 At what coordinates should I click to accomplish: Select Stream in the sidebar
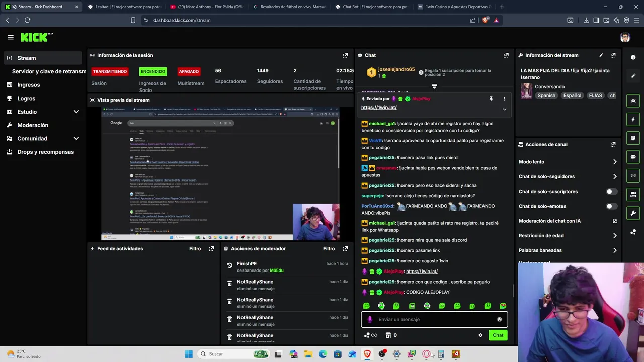click(42, 58)
